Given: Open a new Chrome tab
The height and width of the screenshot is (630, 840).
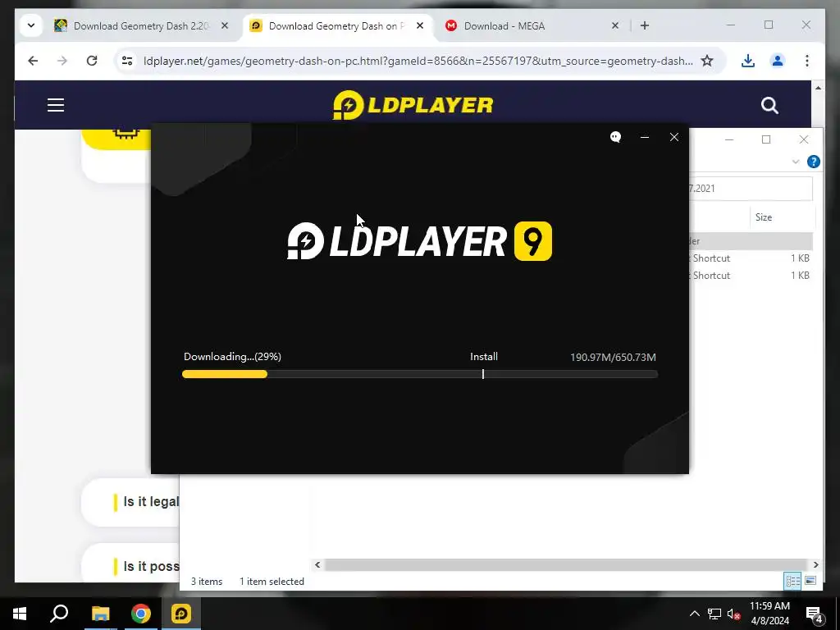Looking at the screenshot, I should [645, 25].
